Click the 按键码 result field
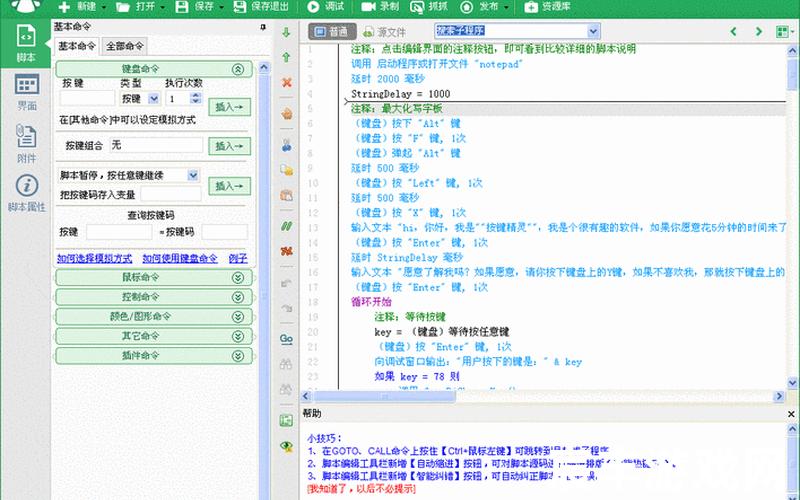Image resolution: width=800 pixels, height=500 pixels. pos(224,232)
